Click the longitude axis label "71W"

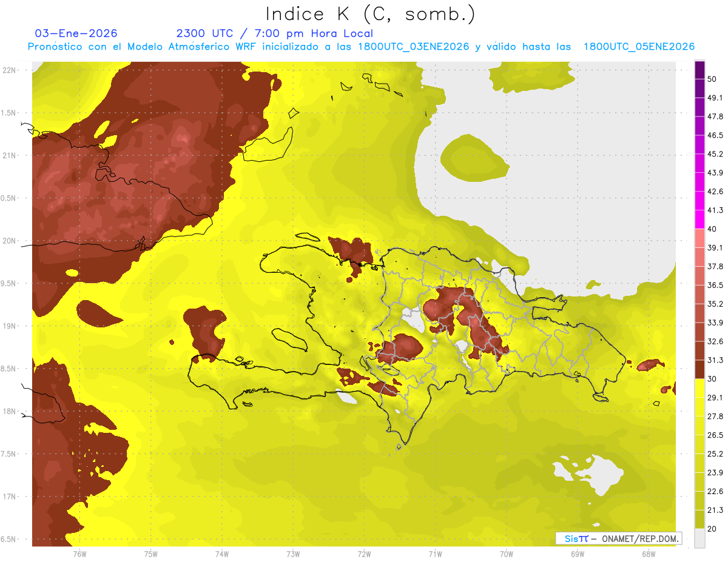pyautogui.click(x=435, y=554)
